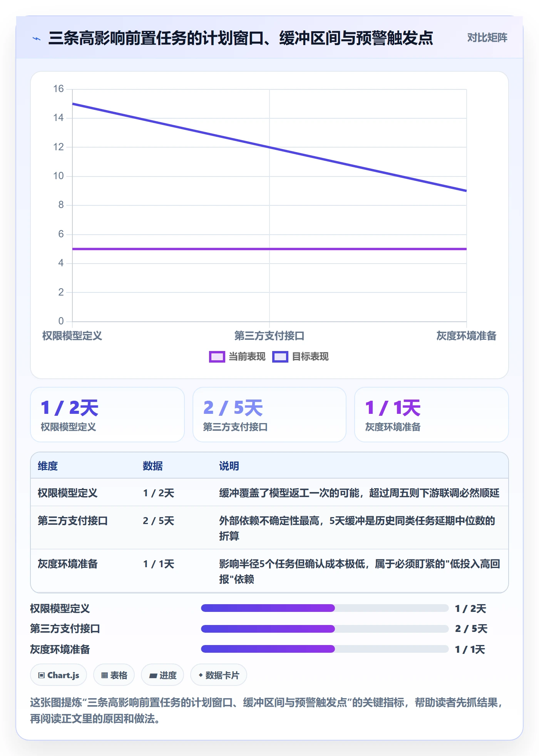Open the 1 / 1天 灰度环境准备 card
The height and width of the screenshot is (756, 539).
(432, 415)
